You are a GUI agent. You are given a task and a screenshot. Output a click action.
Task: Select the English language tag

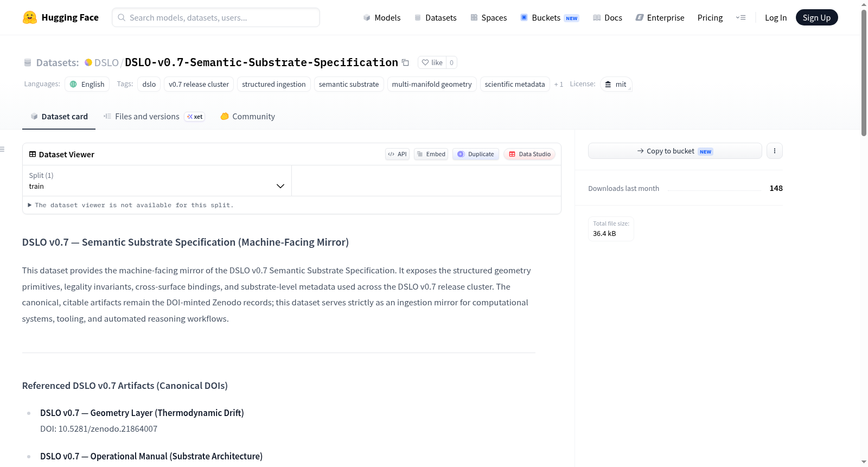87,84
